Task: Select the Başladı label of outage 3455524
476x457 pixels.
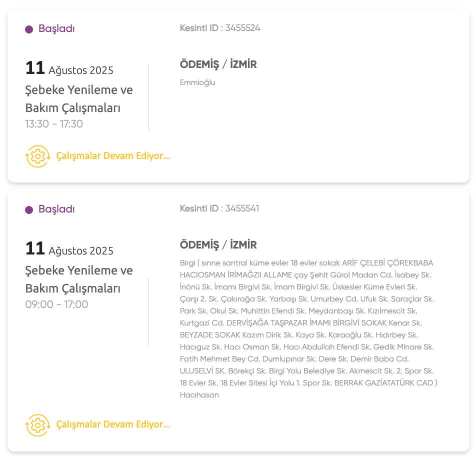Action: click(x=56, y=29)
